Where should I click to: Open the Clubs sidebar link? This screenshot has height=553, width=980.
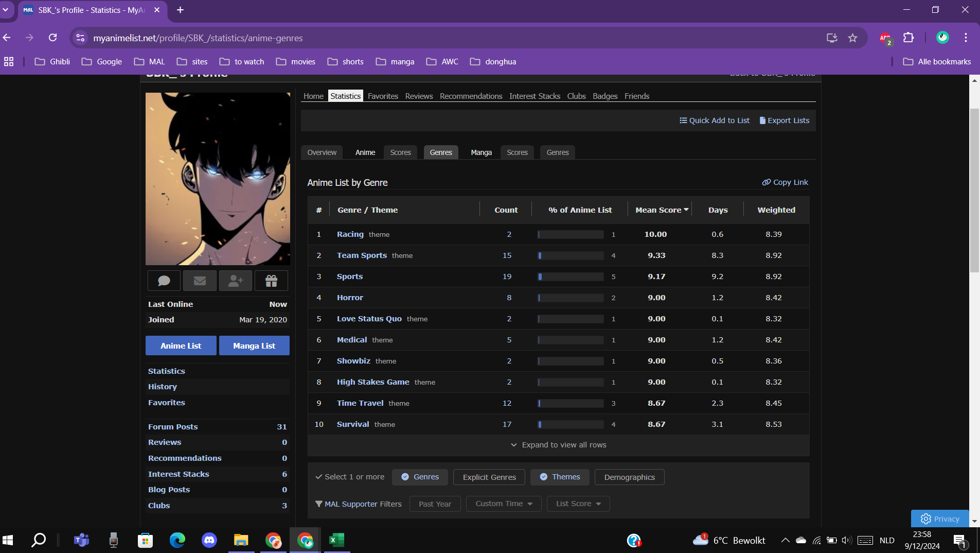pos(159,506)
